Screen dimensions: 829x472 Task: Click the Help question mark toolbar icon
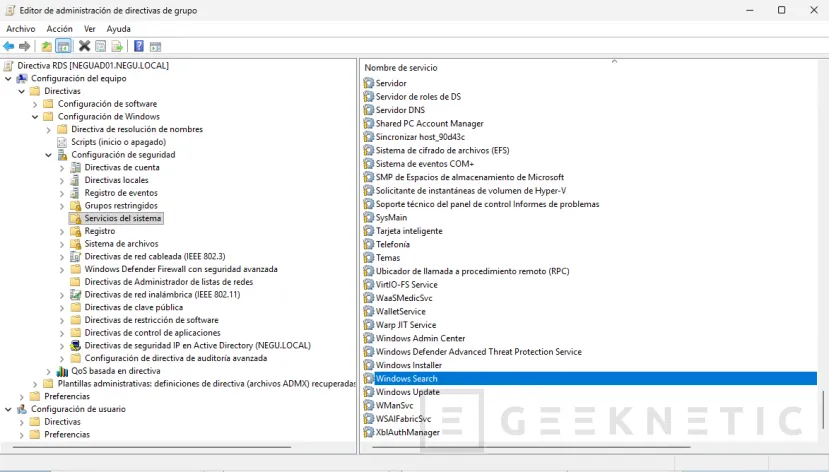pos(139,46)
